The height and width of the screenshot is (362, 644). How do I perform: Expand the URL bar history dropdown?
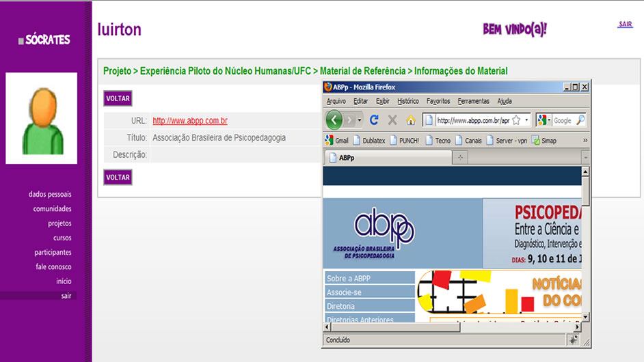pyautogui.click(x=526, y=120)
